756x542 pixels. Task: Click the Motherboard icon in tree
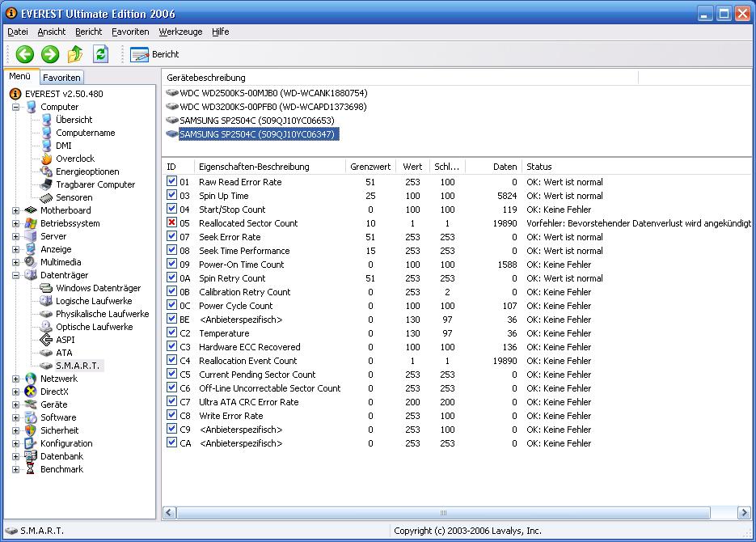tap(31, 210)
